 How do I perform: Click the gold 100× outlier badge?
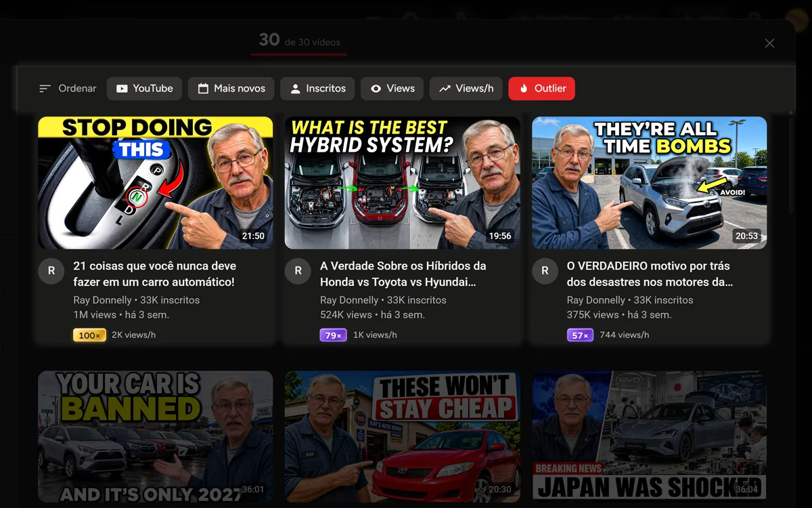tap(89, 335)
